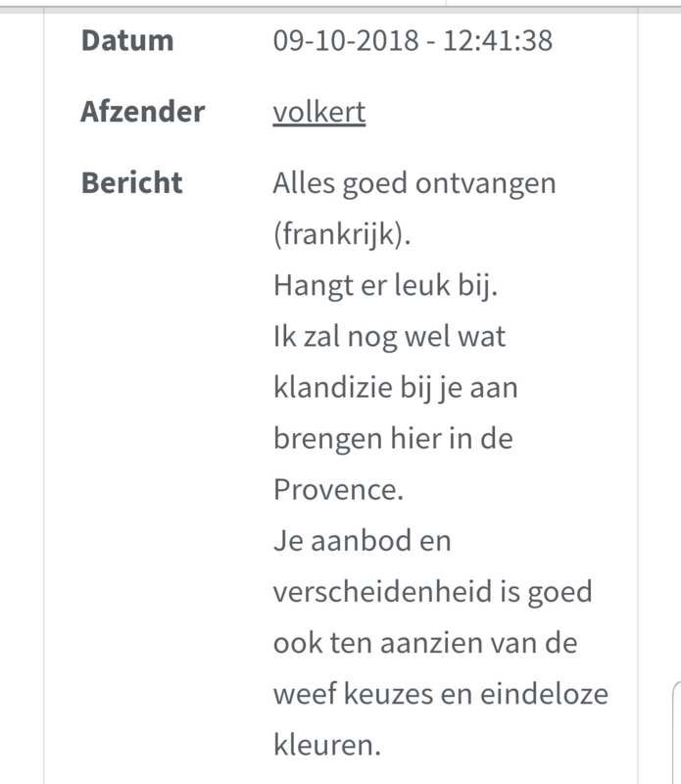Click the line 'Je aanbod en'

pyautogui.click(x=362, y=541)
